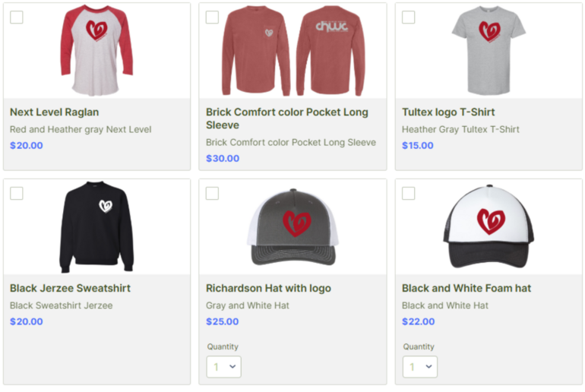Click the Black Jerzee Sweatshirt title
The image size is (585, 392).
[x=70, y=289]
